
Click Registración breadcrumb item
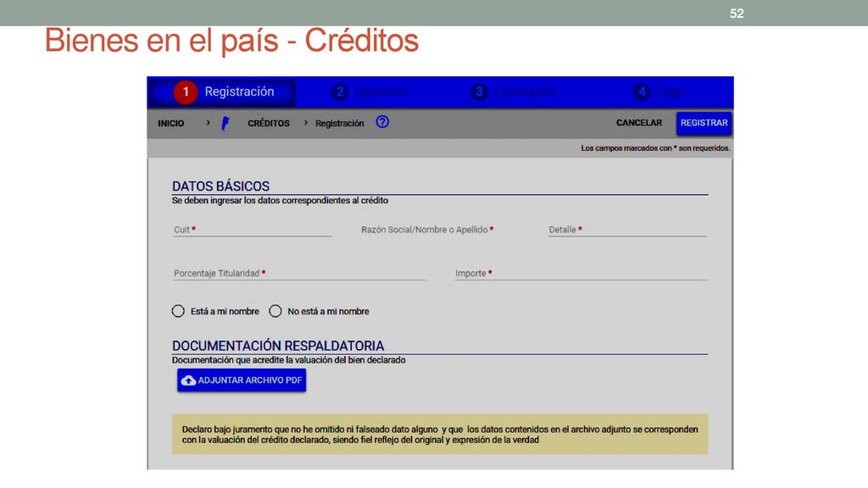339,124
